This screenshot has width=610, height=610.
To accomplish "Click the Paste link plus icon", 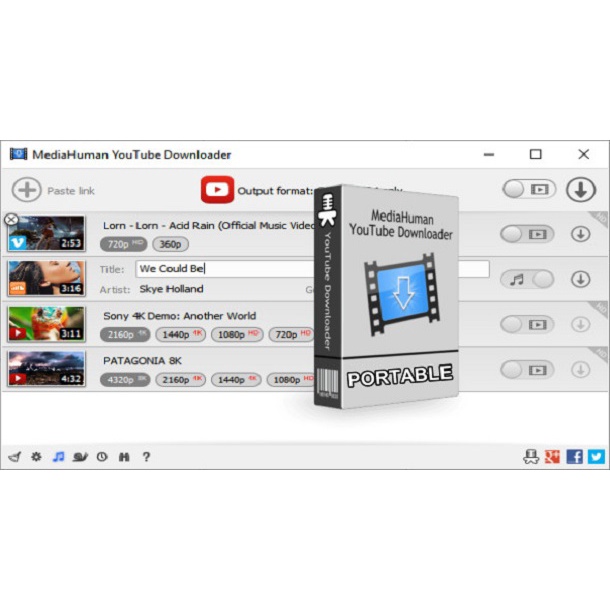I will tap(26, 190).
